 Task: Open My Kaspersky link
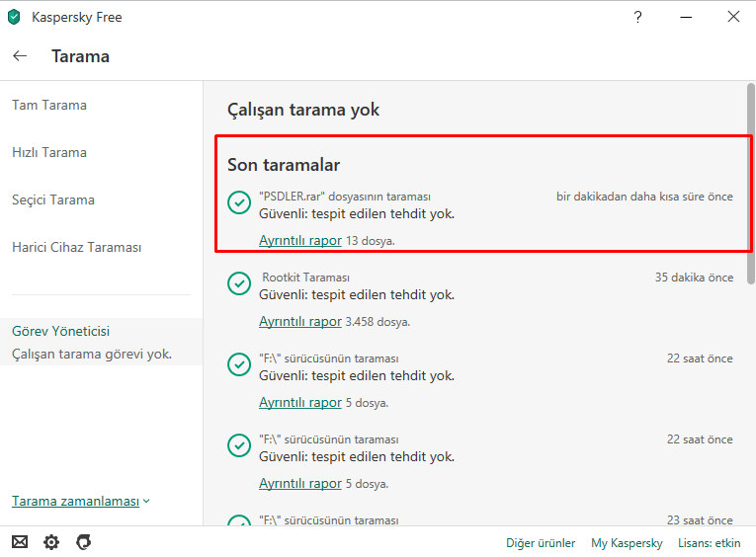coord(627,543)
